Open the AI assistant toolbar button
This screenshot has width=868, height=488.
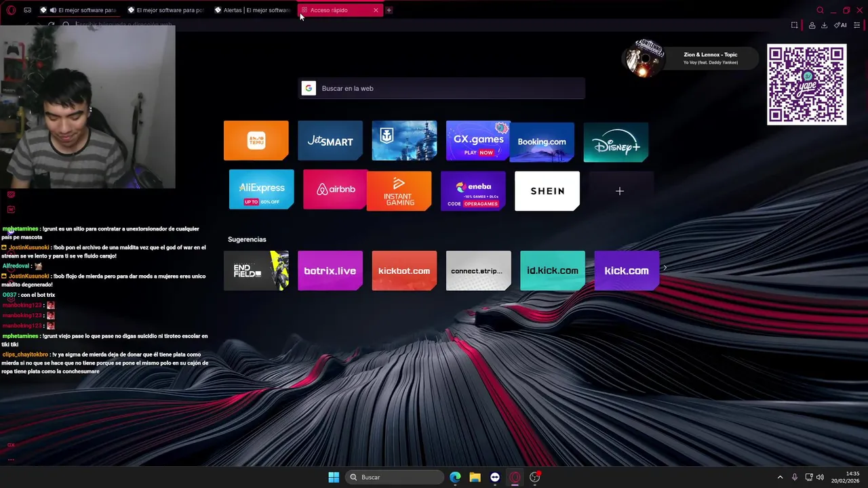841,25
